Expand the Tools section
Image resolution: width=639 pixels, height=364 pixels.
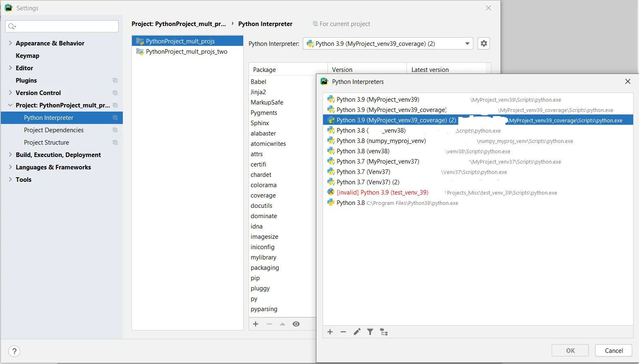tap(10, 179)
